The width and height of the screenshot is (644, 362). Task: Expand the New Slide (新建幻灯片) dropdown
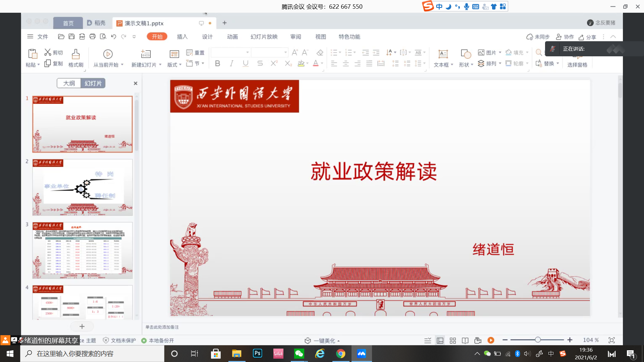tap(160, 65)
